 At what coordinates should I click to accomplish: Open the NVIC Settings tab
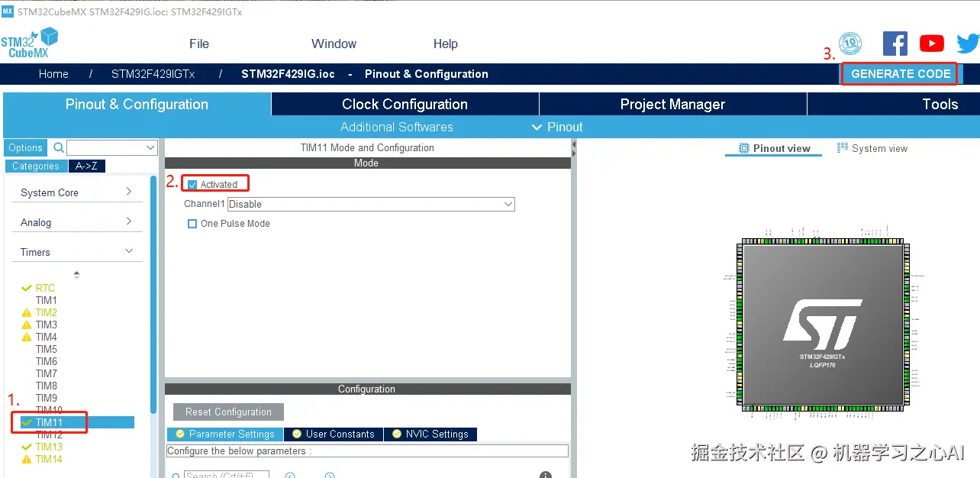click(430, 434)
